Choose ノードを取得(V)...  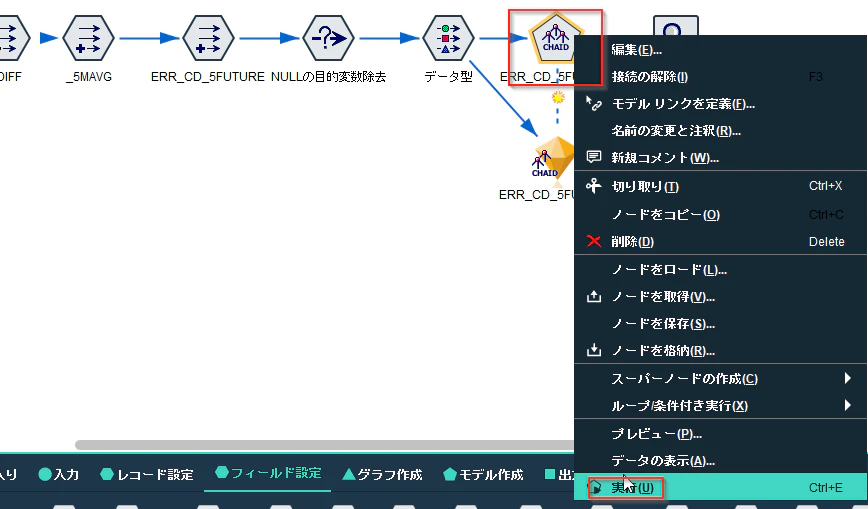tap(721, 297)
